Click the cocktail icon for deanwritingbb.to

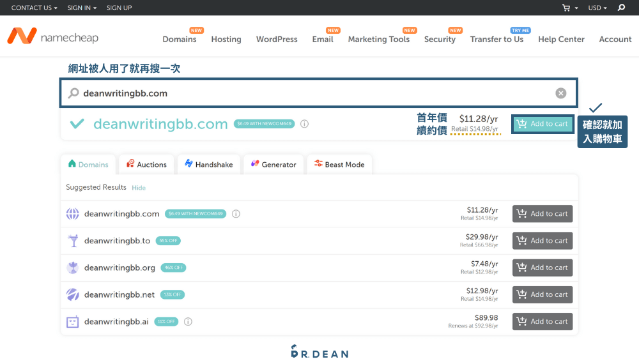click(x=73, y=241)
